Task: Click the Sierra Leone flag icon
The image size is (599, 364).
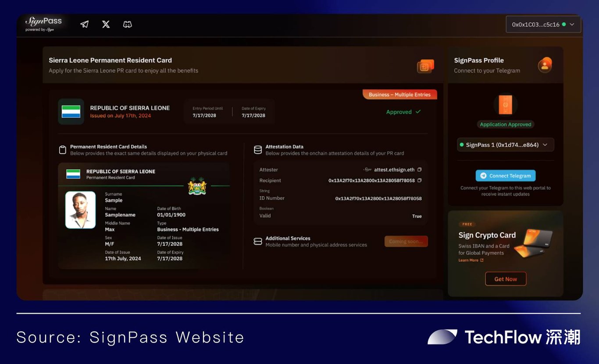Action: [x=71, y=111]
